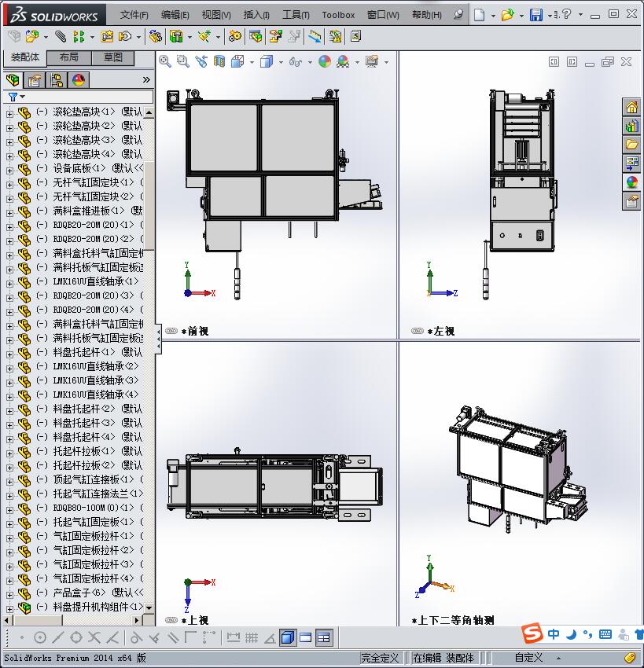Switch to the 草图 tab

(x=112, y=57)
